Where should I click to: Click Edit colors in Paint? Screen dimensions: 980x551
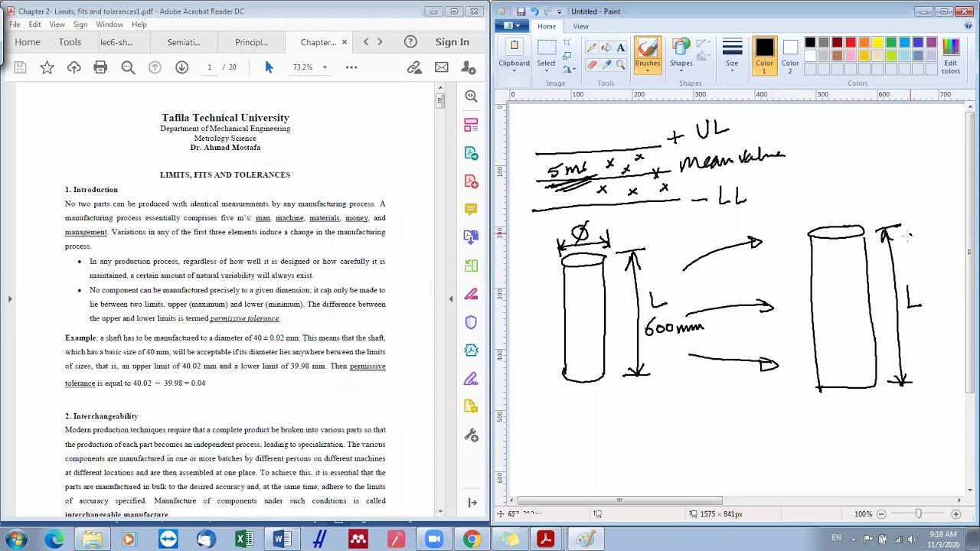[x=951, y=57]
